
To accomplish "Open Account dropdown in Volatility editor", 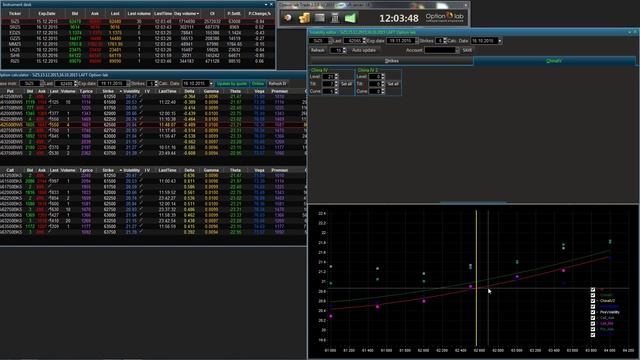I will click(x=457, y=50).
